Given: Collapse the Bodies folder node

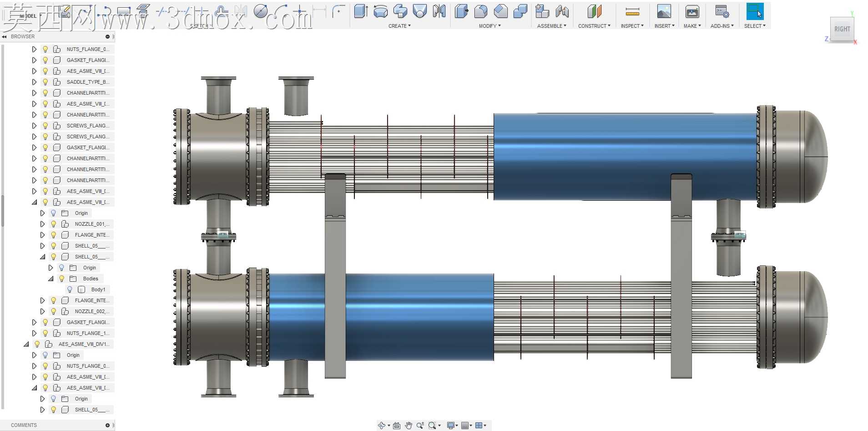Looking at the screenshot, I should [51, 279].
